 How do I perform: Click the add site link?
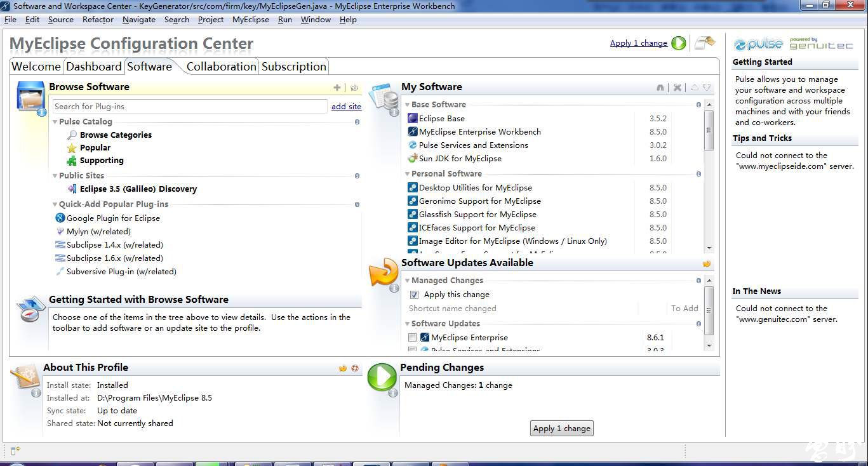(346, 107)
